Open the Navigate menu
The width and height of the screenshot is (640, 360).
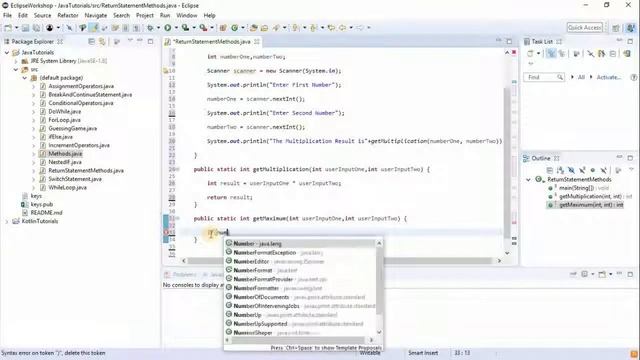(x=96, y=15)
